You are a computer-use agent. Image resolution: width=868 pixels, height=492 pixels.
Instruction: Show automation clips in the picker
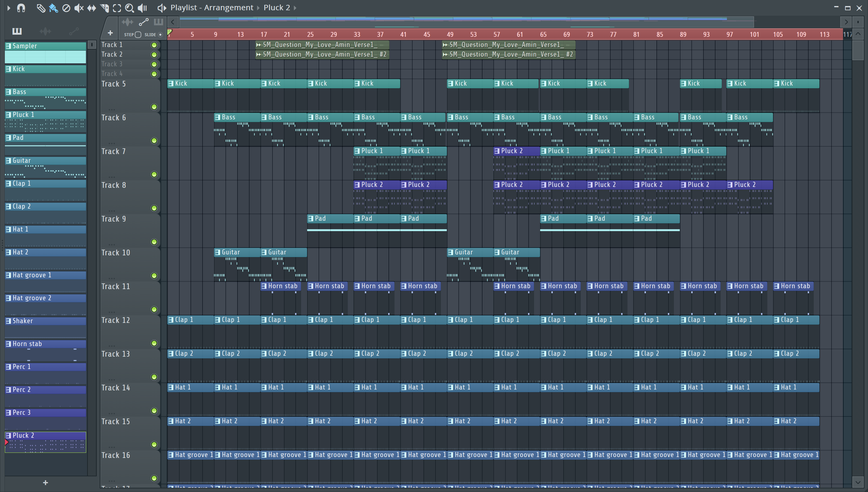[x=74, y=31]
